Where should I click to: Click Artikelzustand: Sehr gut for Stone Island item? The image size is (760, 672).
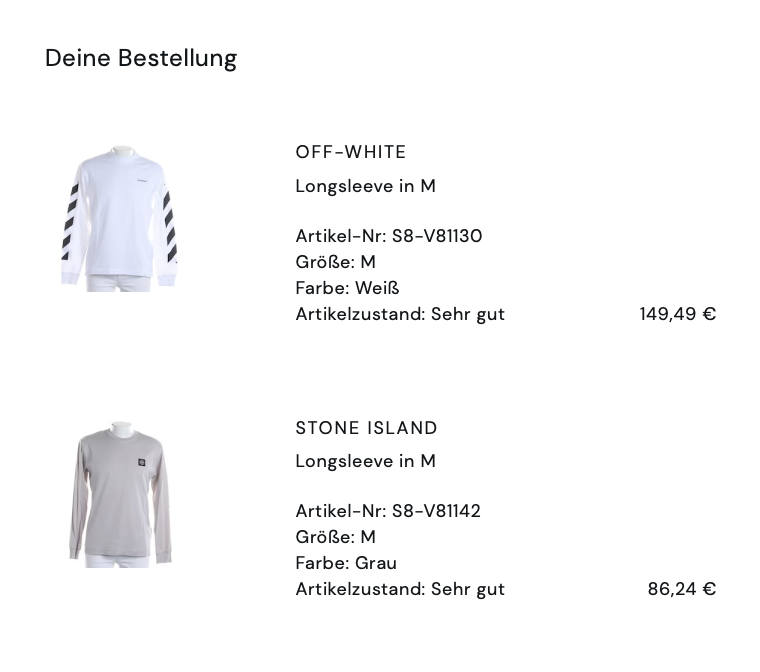[400, 589]
